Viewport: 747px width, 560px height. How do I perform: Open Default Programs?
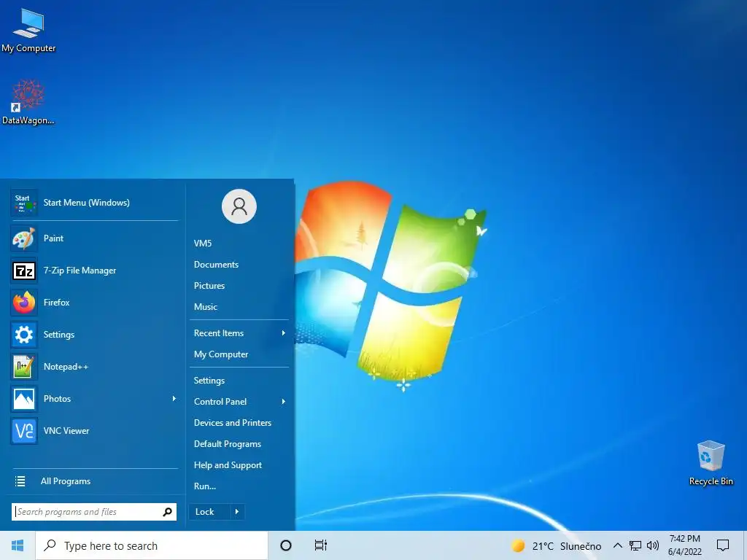click(x=228, y=444)
